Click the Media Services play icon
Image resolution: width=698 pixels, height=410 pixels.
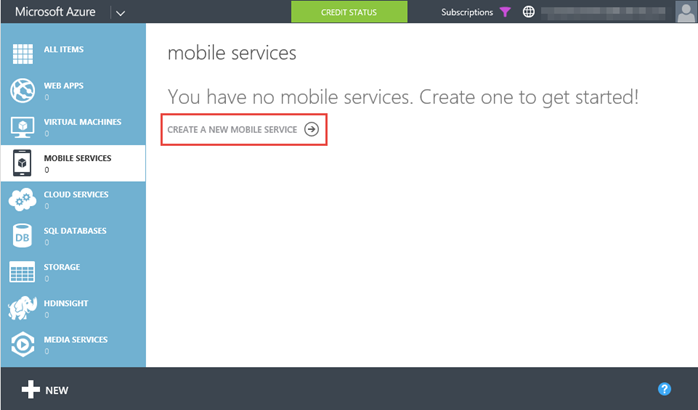click(23, 345)
